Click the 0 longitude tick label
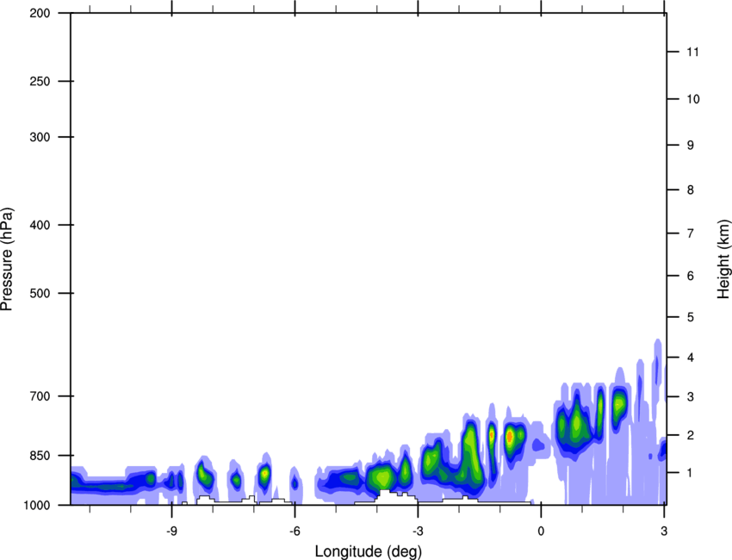This screenshot has height=560, width=732. coord(541,531)
